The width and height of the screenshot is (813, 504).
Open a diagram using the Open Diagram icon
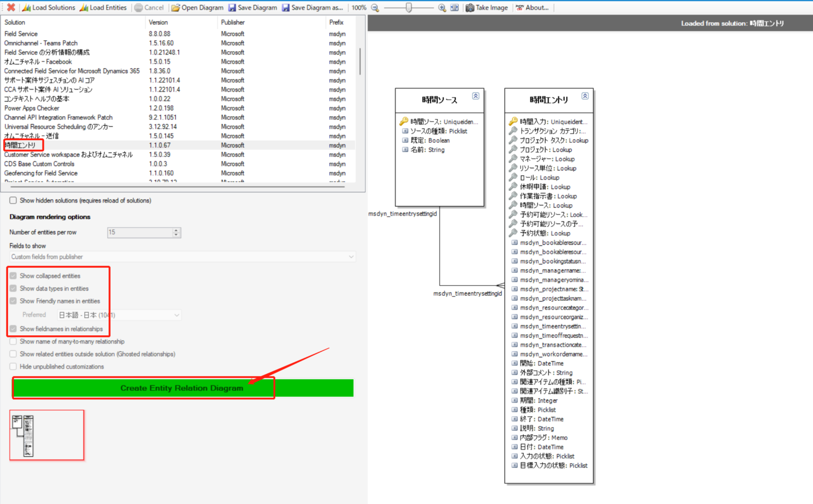tap(174, 7)
